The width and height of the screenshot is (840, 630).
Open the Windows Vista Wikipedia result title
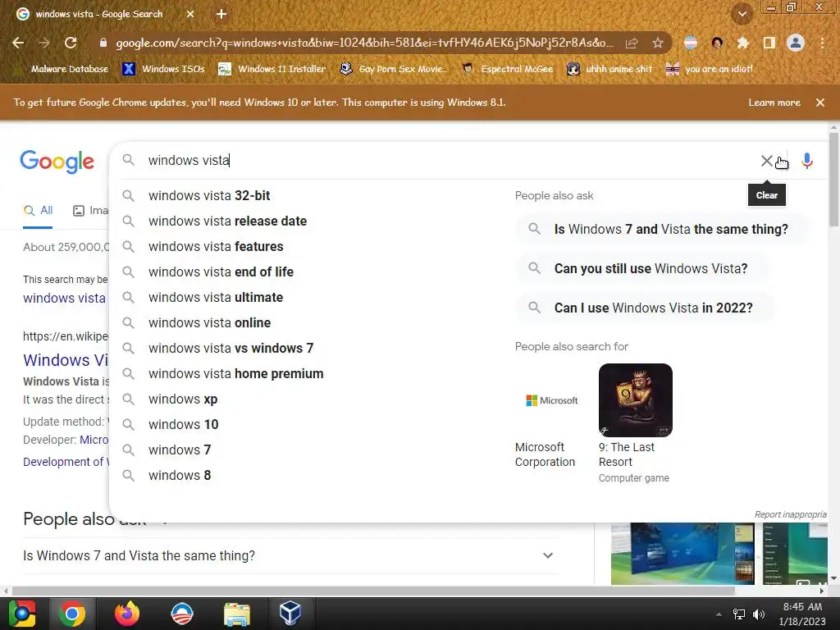(x=66, y=360)
